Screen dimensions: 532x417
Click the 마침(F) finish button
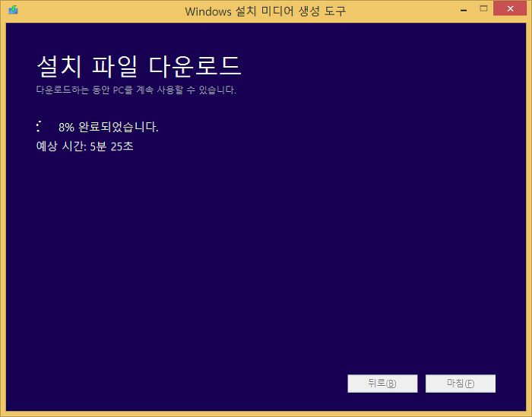461,384
